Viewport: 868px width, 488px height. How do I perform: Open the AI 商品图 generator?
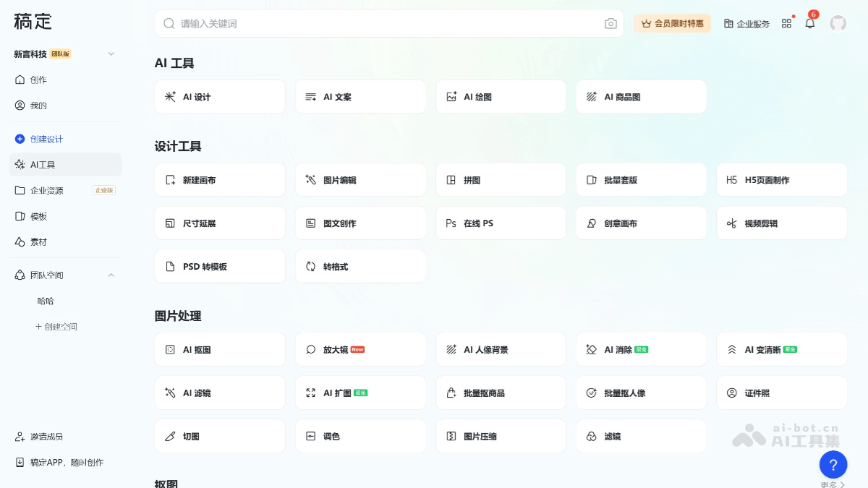click(x=641, y=96)
